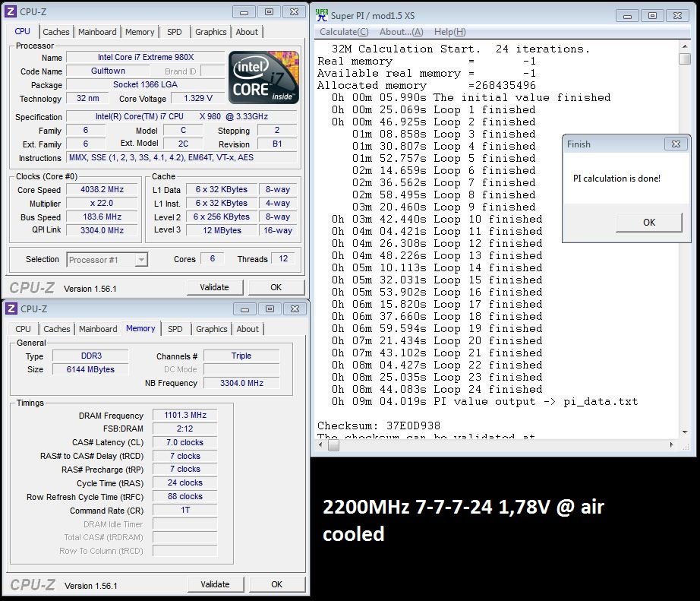
Task: Open About tab in top CPU-Z window
Action: [247, 32]
